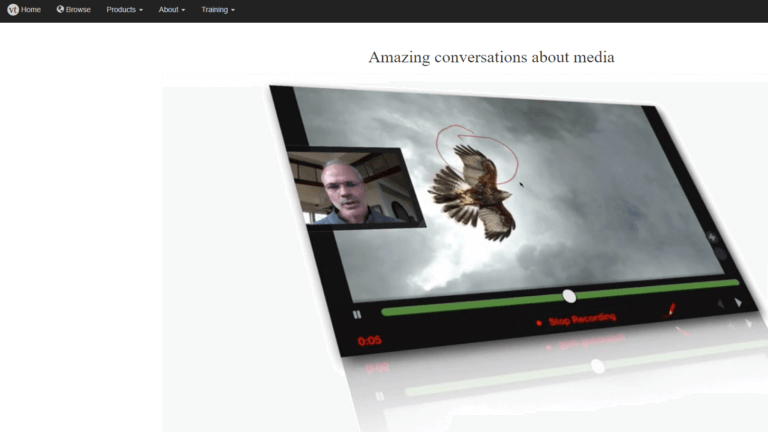Click the white playback slider handle
This screenshot has height=432, width=768.
[x=569, y=296]
